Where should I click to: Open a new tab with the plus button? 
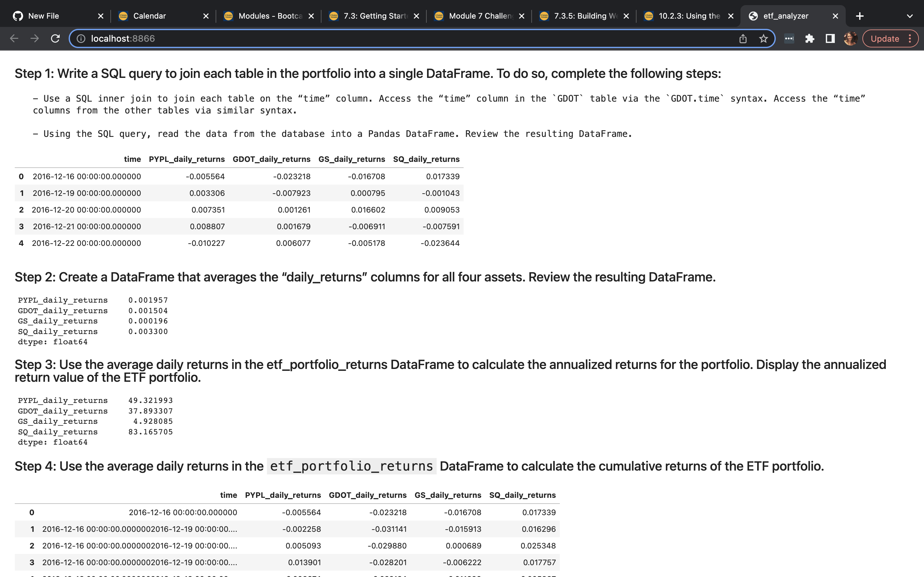[x=860, y=16]
